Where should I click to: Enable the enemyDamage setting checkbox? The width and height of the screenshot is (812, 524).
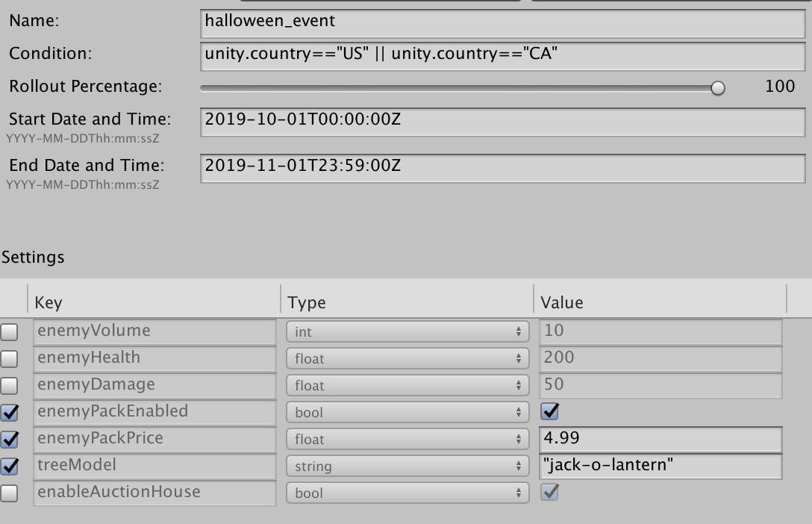pos(10,385)
